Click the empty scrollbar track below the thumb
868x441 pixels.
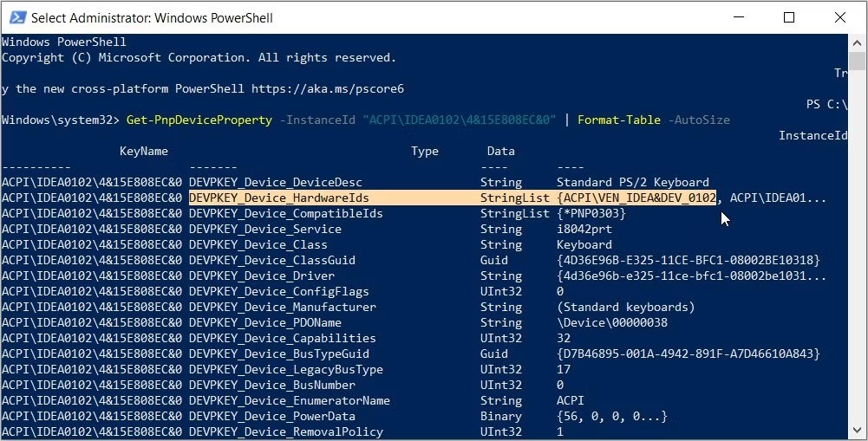point(858,260)
